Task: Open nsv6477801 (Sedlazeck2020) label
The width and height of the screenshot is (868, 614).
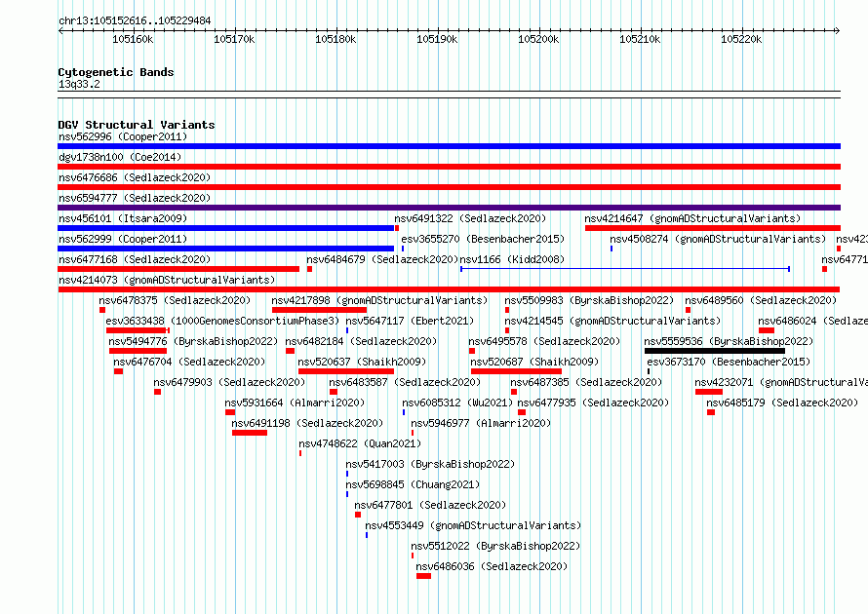Action: [x=430, y=505]
